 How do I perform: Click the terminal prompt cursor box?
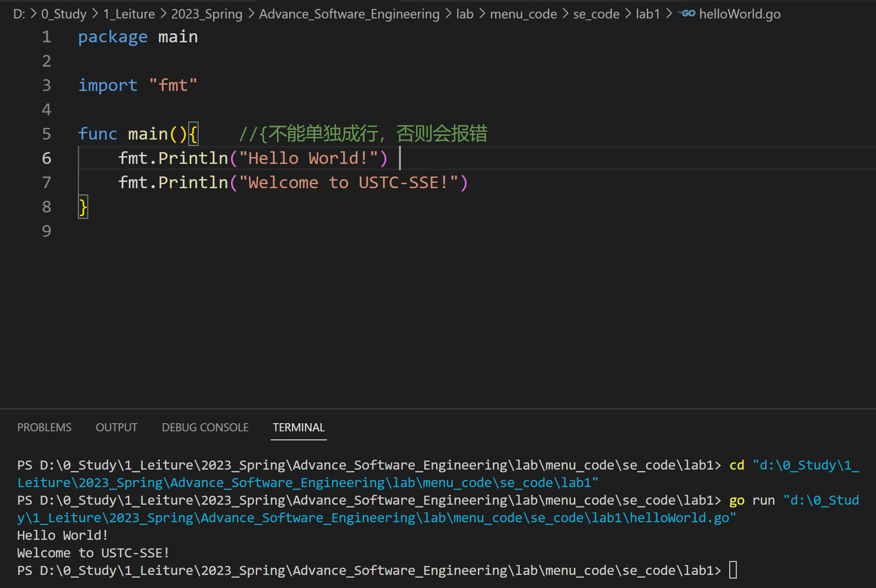pos(733,570)
